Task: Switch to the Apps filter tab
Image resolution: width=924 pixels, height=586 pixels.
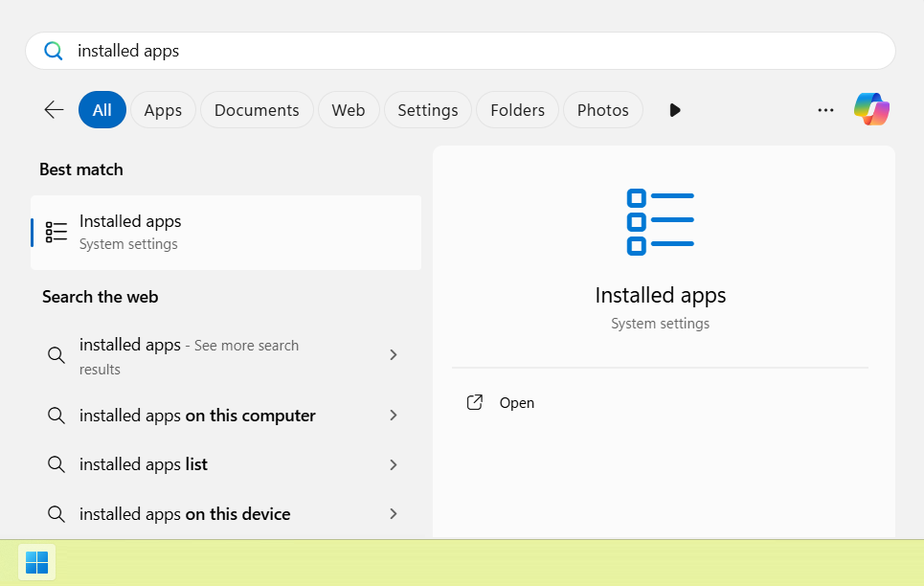Action: tap(163, 110)
